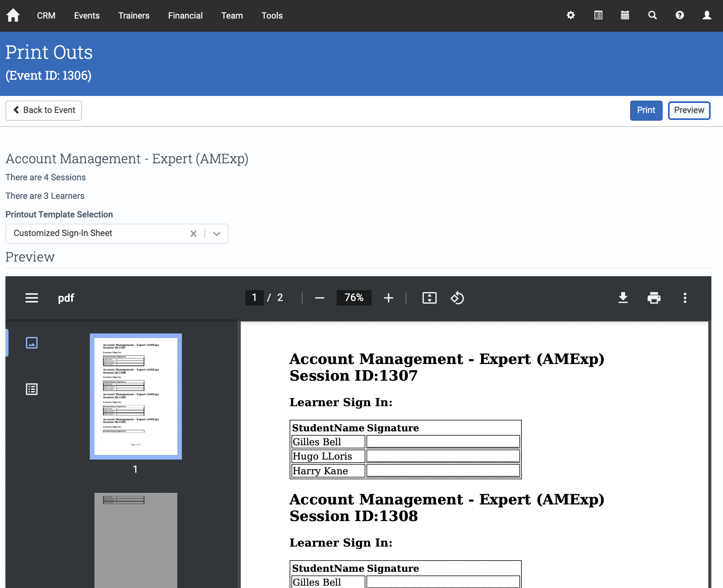This screenshot has width=723, height=588.
Task: Open the Team menu
Action: coord(232,15)
